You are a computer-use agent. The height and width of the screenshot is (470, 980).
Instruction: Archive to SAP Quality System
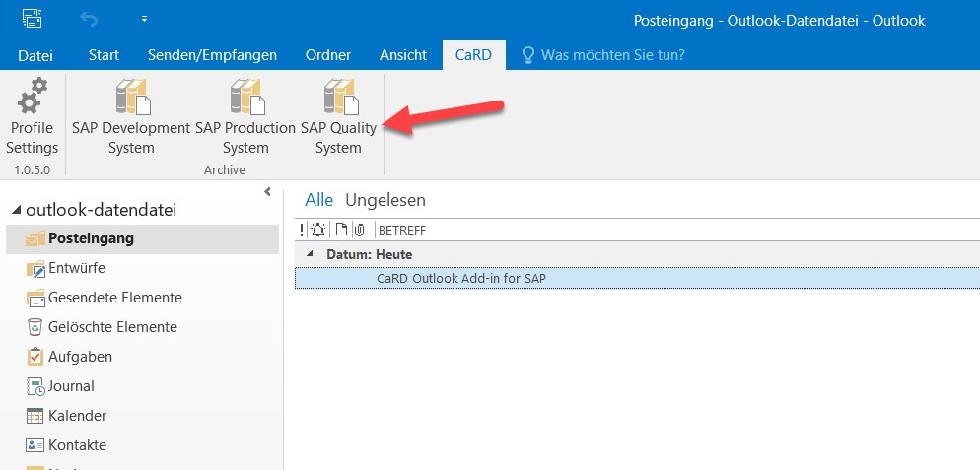point(338,116)
